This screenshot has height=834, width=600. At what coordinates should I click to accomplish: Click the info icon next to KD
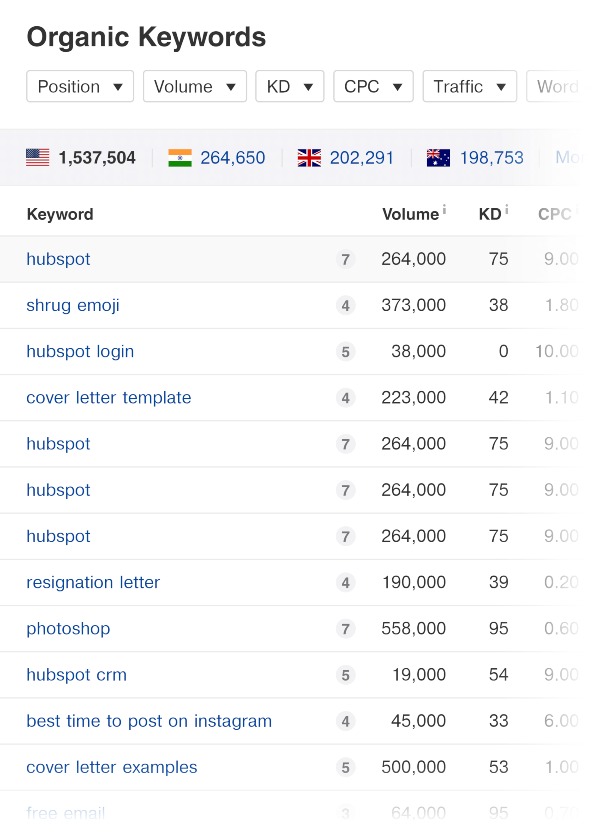506,211
